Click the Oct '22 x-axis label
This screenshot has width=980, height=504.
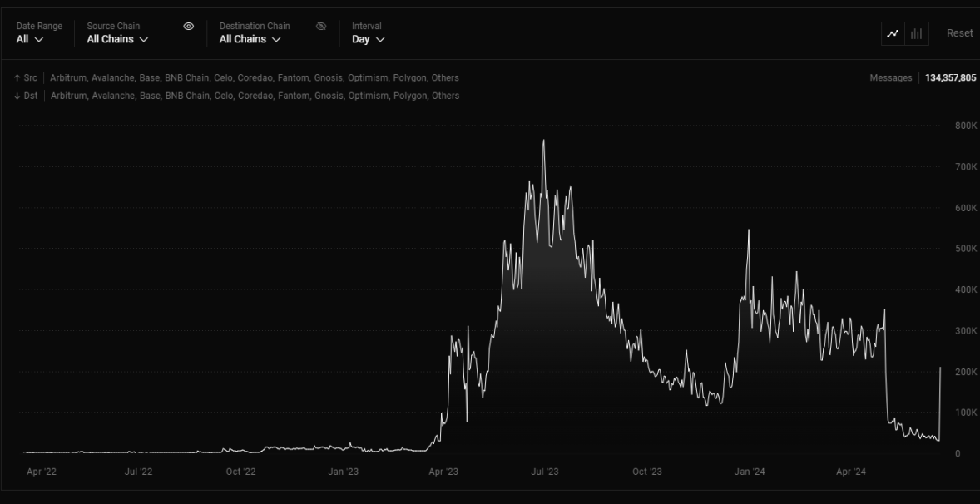point(240,472)
